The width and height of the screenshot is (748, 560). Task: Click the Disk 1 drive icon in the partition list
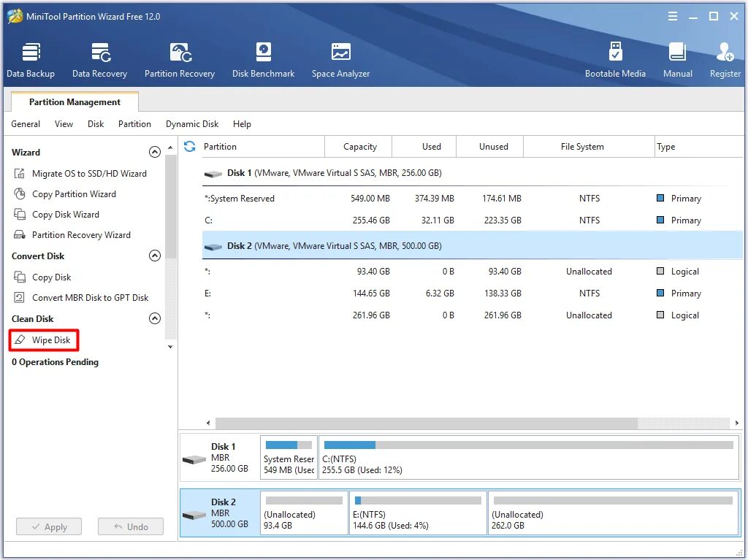(213, 174)
